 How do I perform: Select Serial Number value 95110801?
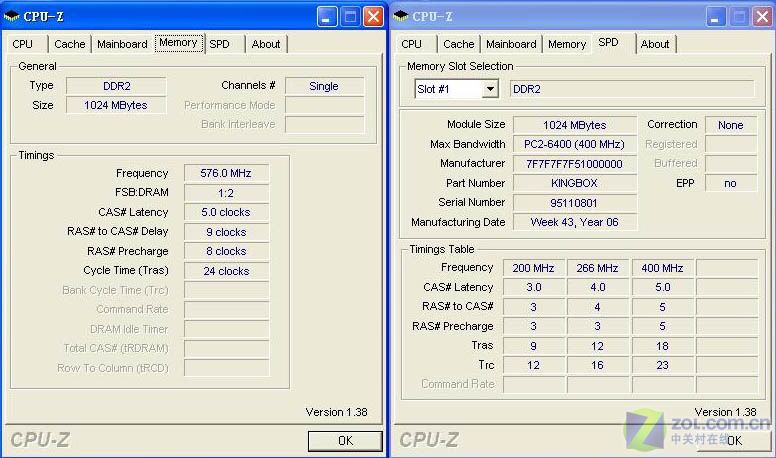(575, 203)
